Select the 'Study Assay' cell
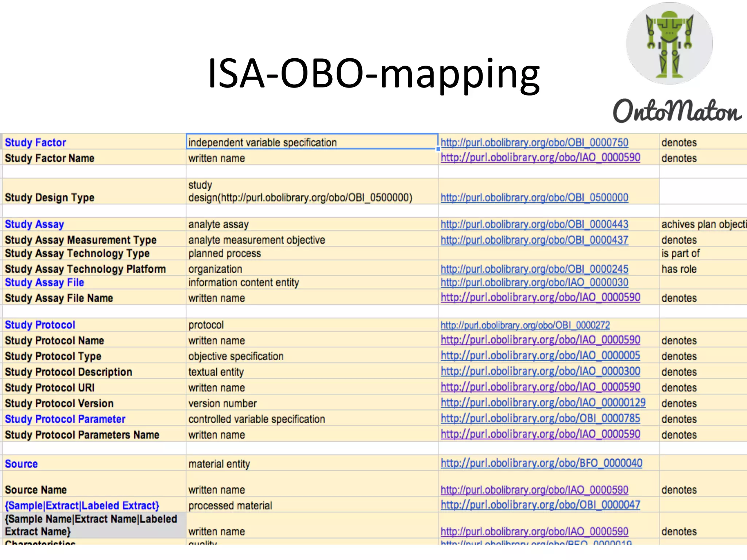747x560 pixels. [x=94, y=224]
